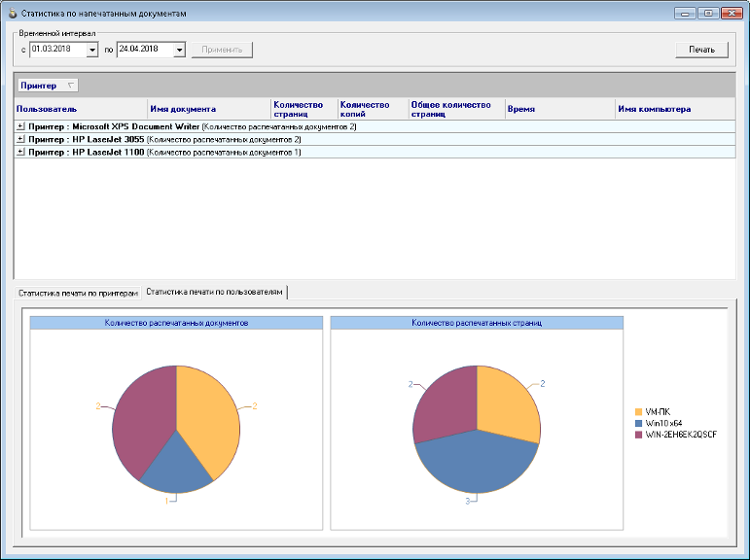Click the Количество распечатанных документов chart title
This screenshot has width=750, height=560.
[176, 323]
